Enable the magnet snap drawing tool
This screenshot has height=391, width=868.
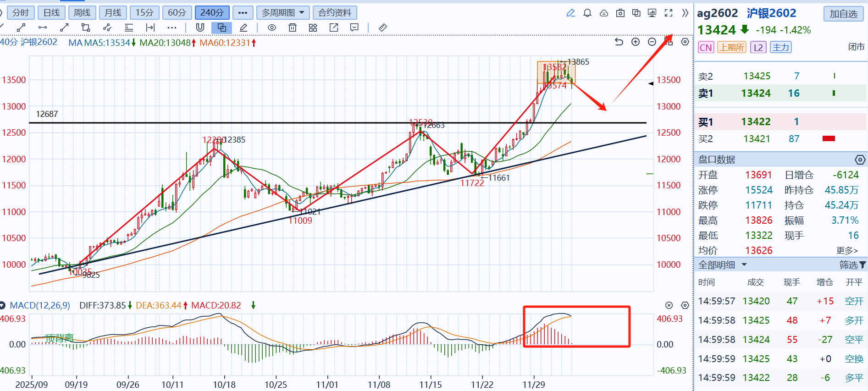click(200, 28)
